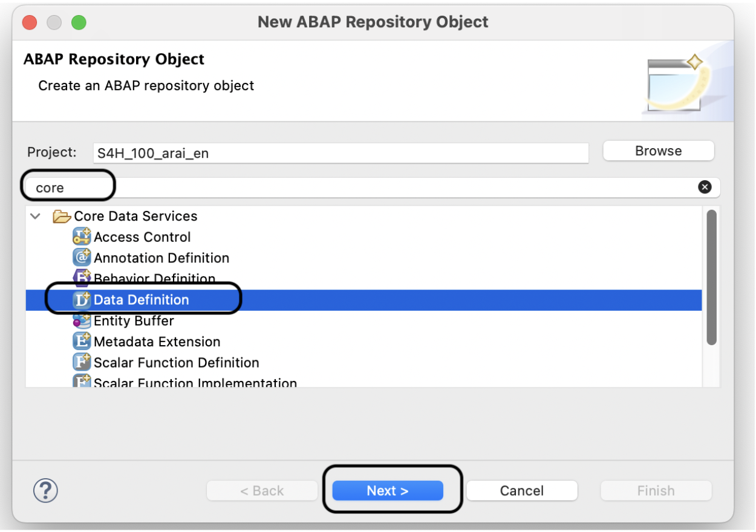Click the Scalar Function Implementation icon
The width and height of the screenshot is (756, 532).
coord(82,382)
